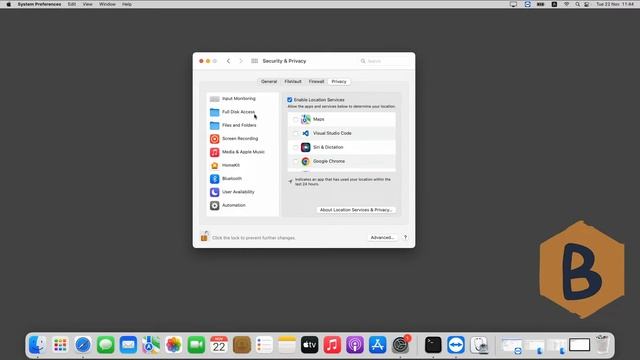640x360 pixels.
Task: Open Maps app in the dock
Action: click(x=151, y=345)
